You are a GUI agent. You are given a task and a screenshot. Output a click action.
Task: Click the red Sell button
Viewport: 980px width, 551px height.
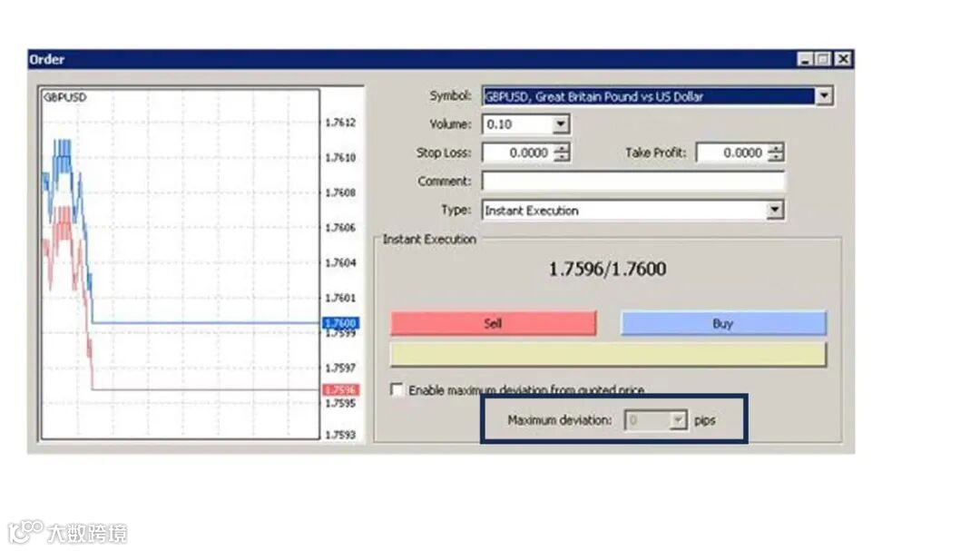pos(493,323)
